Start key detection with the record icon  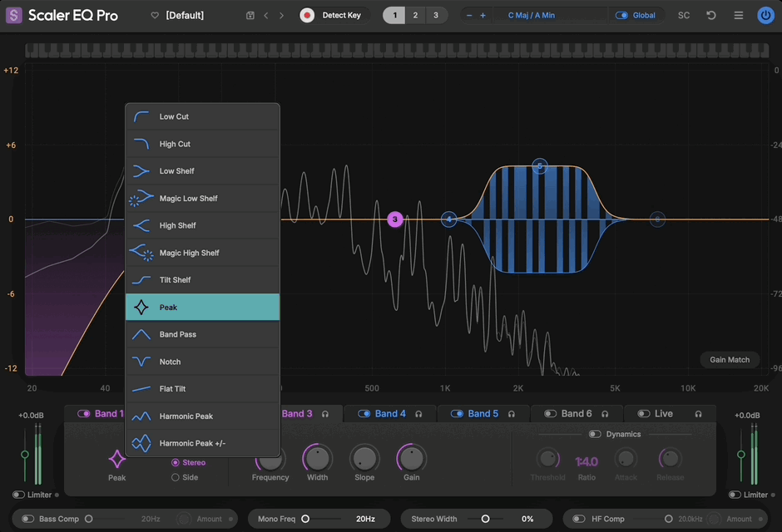tap(307, 16)
